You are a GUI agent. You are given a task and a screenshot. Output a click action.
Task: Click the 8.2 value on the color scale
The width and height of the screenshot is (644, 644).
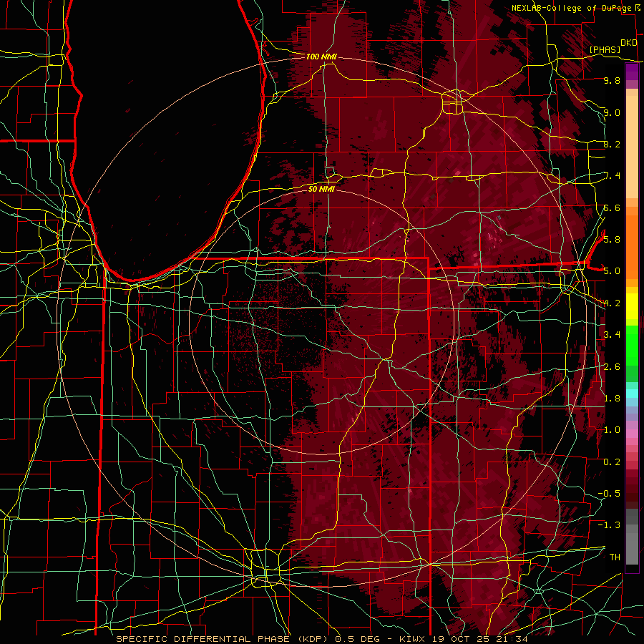tap(612, 144)
